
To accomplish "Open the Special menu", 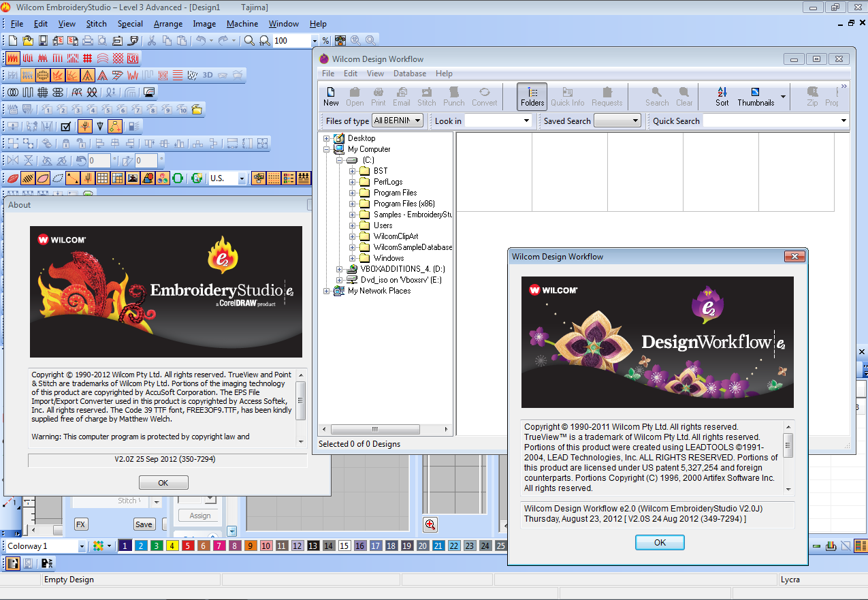I will 130,24.
